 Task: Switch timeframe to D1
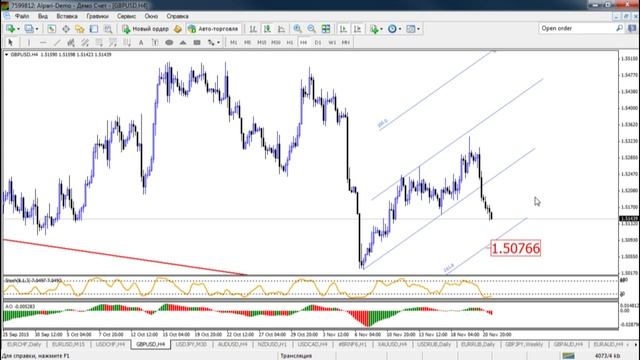pos(318,42)
